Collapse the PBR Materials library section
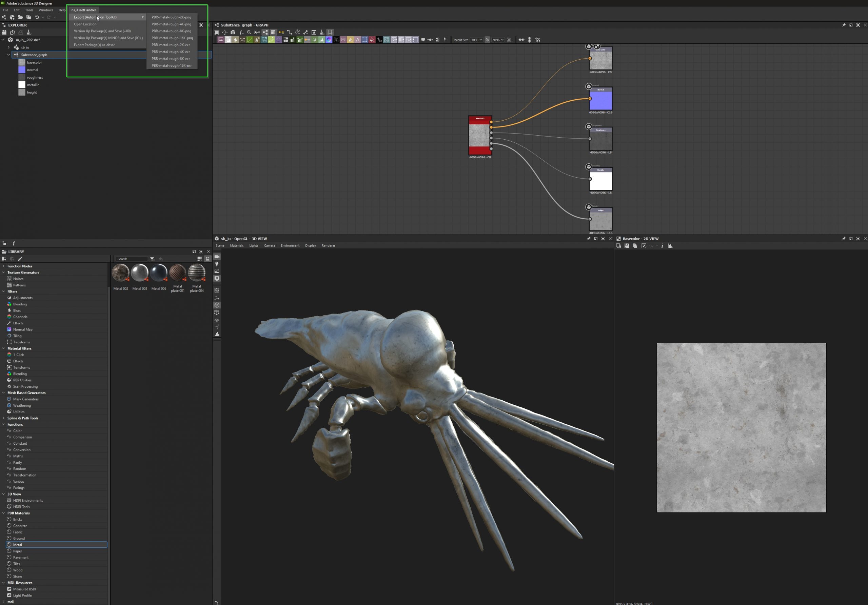 coord(4,513)
